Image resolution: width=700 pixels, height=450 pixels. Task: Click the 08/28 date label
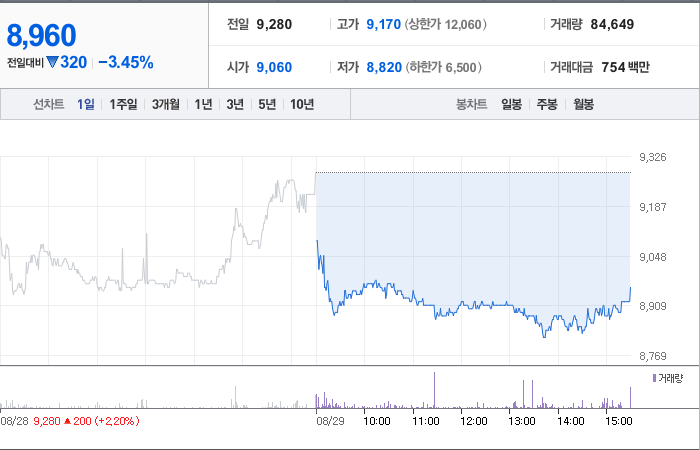tap(15, 421)
